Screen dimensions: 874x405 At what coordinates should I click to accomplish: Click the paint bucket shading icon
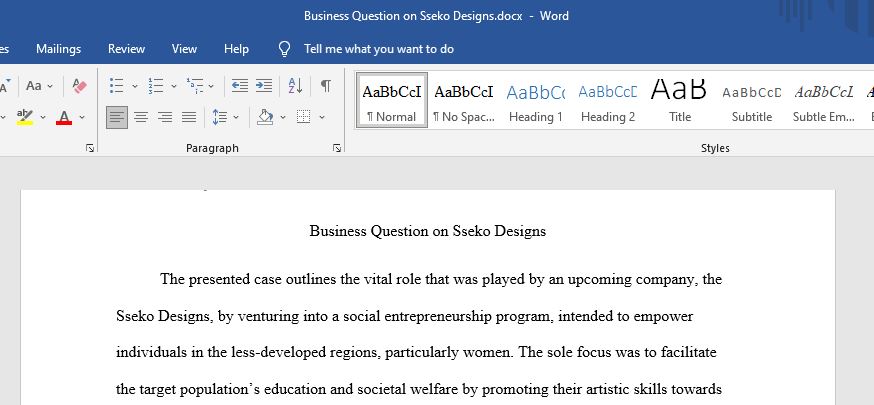[x=265, y=117]
